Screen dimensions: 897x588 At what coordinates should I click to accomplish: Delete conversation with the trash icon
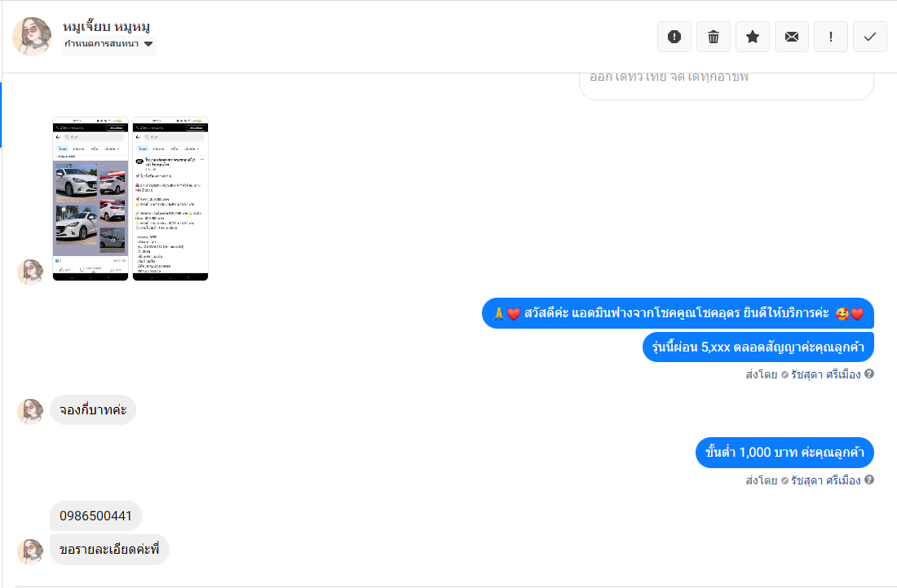click(714, 37)
